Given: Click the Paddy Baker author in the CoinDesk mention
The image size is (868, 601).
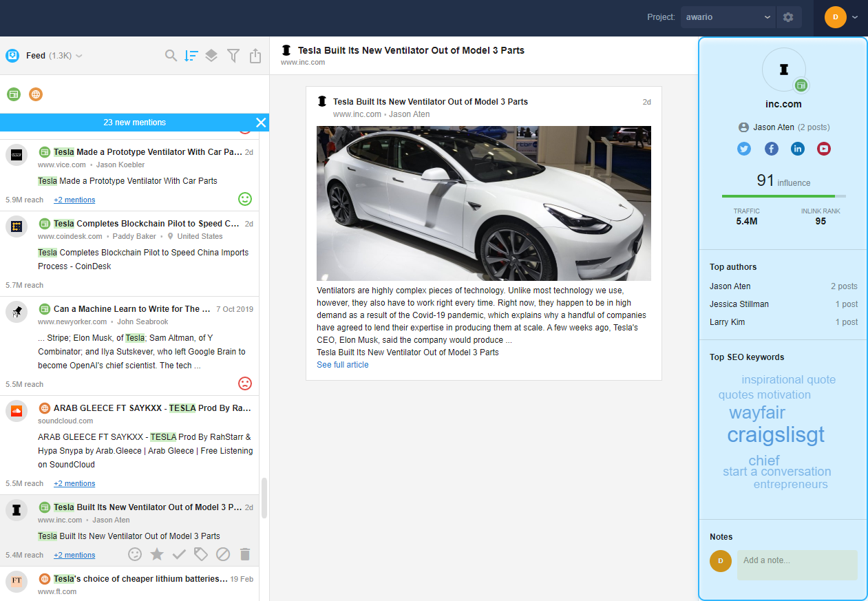Looking at the screenshot, I should point(134,236).
